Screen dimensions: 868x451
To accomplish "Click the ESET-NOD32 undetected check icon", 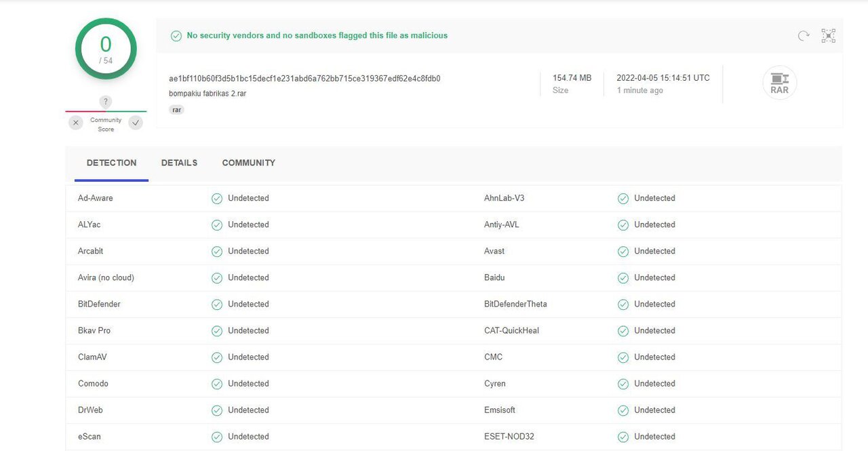I will [x=623, y=437].
